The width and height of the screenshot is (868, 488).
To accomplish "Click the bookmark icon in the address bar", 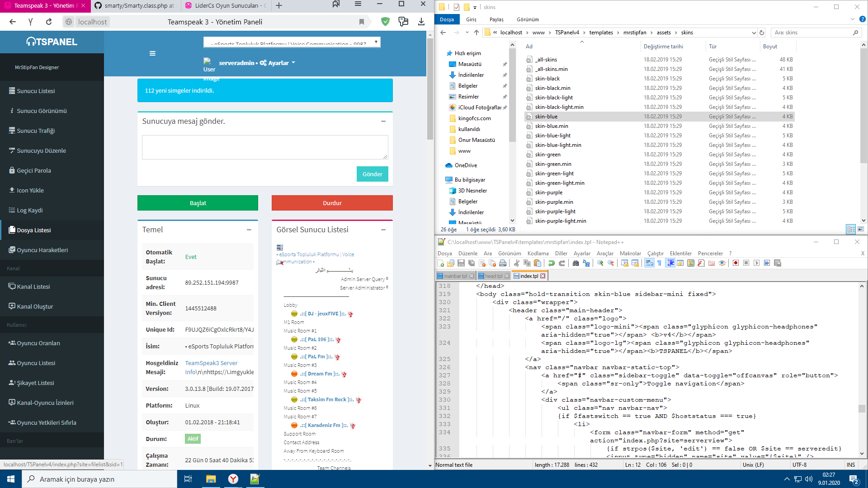I will 362,22.
